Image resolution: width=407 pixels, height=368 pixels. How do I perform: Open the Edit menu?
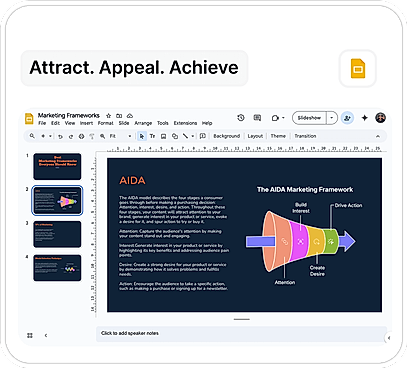pos(55,123)
